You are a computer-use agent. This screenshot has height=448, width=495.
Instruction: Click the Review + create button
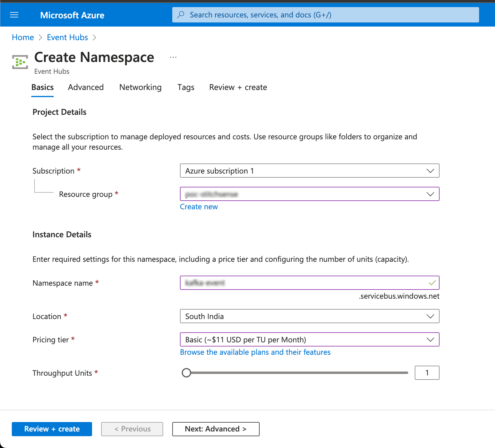pos(52,429)
